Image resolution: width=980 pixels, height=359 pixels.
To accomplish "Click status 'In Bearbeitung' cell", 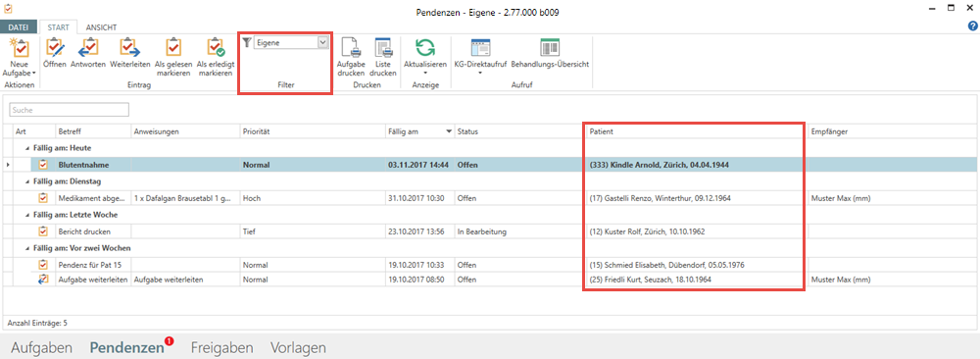I will (520, 231).
